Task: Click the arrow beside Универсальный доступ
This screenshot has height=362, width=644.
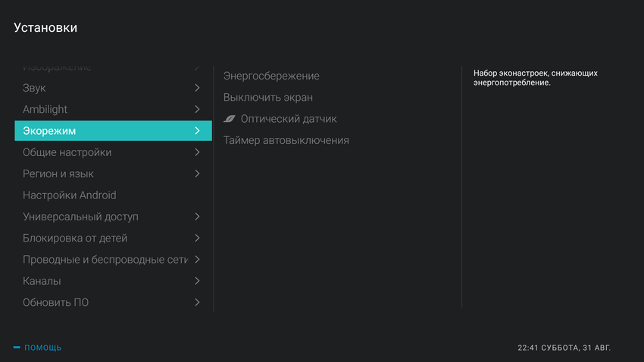Action: (x=197, y=217)
